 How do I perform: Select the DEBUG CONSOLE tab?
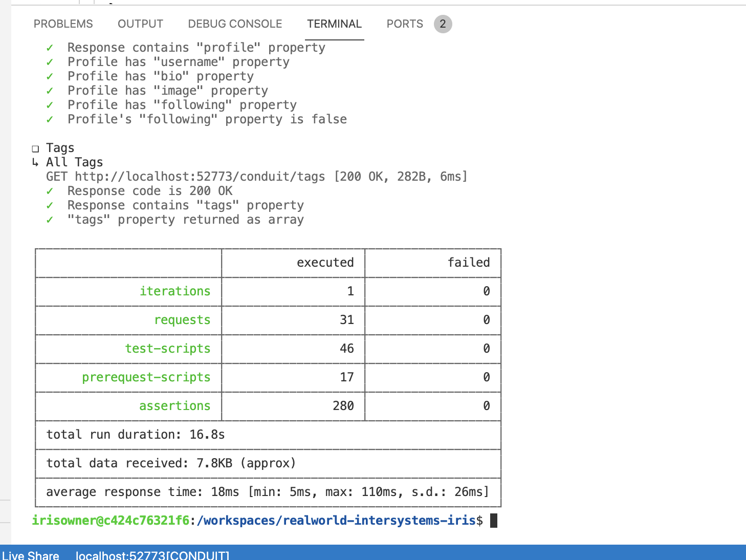click(x=235, y=24)
